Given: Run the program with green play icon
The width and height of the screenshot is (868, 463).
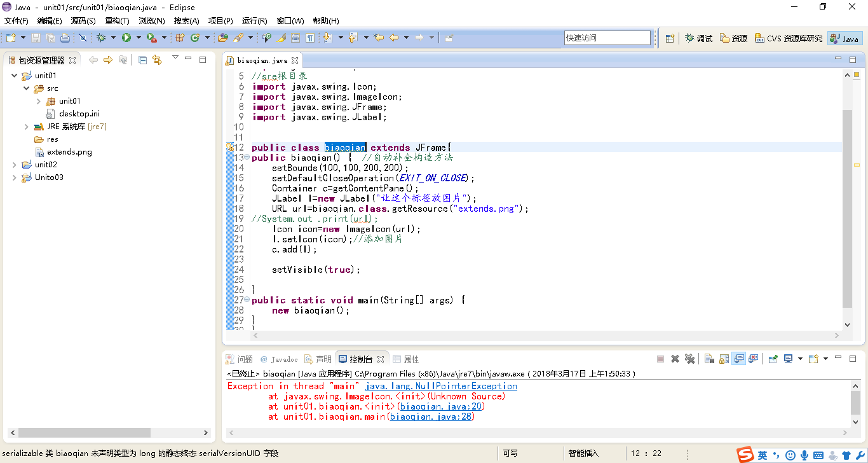Looking at the screenshot, I should click(x=126, y=38).
